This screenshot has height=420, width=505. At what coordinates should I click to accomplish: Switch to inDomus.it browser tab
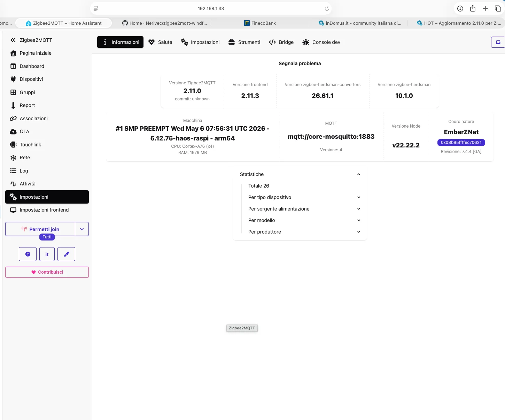[x=360, y=23]
